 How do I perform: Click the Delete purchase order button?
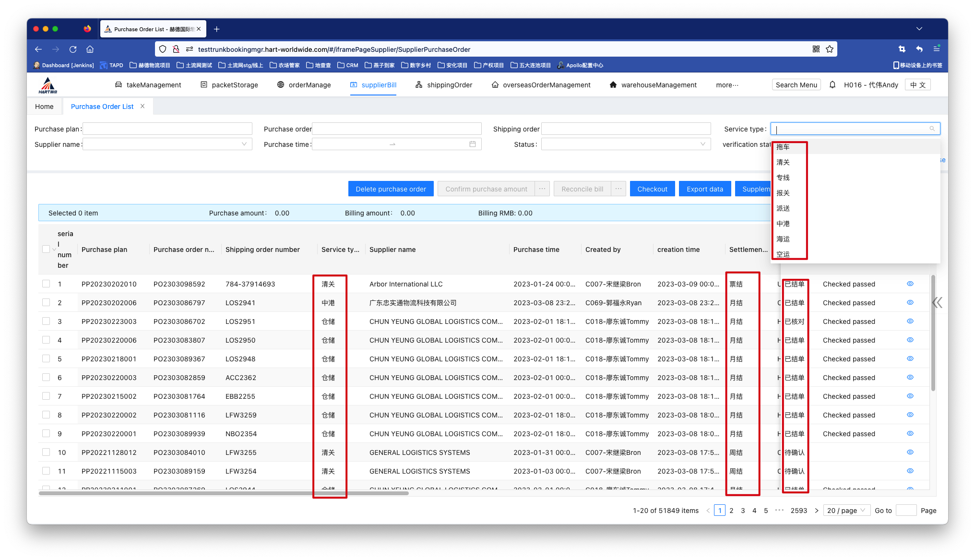391,189
